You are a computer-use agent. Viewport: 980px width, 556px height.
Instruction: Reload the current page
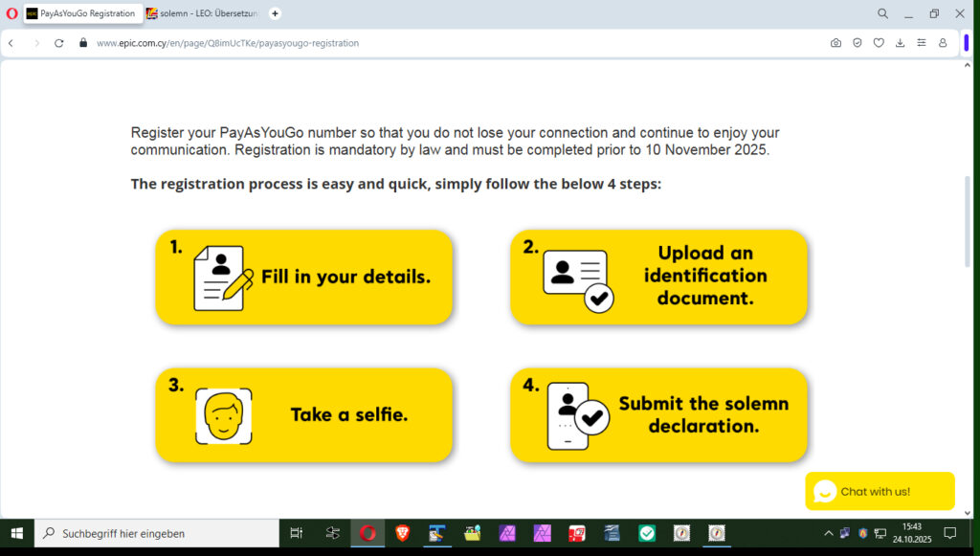point(59,43)
